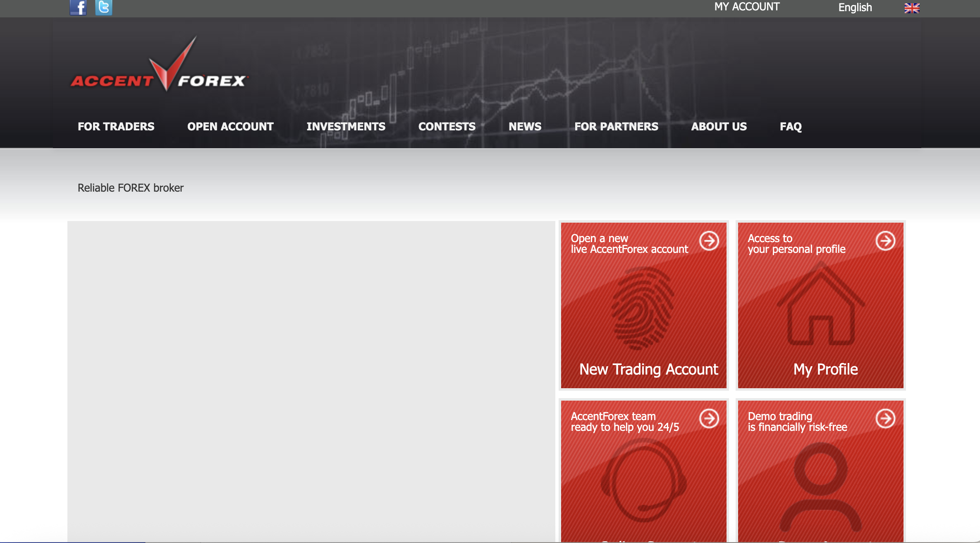
Task: Open the INVESTMENTS menu
Action: (346, 127)
